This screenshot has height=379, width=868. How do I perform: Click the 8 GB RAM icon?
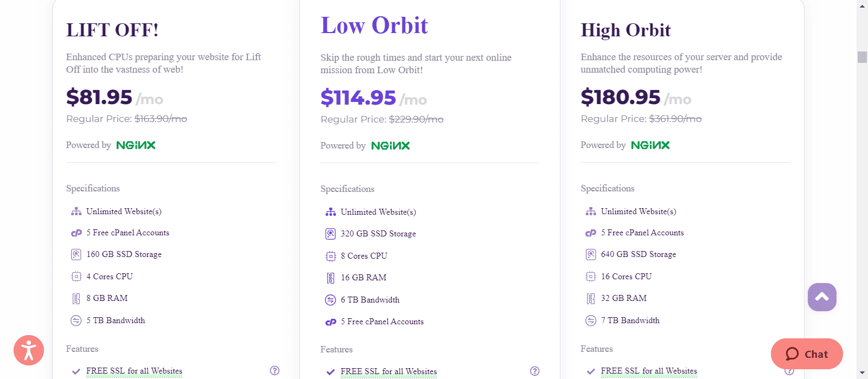click(x=76, y=299)
